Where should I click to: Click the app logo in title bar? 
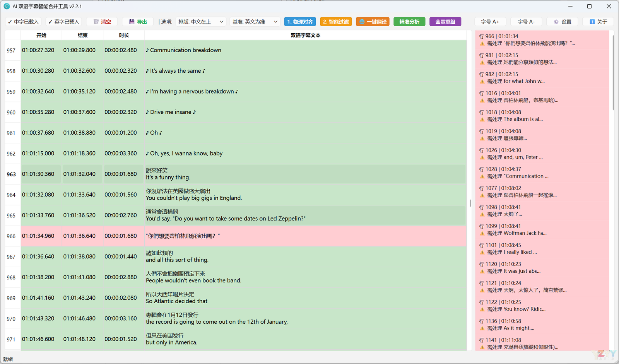click(7, 6)
